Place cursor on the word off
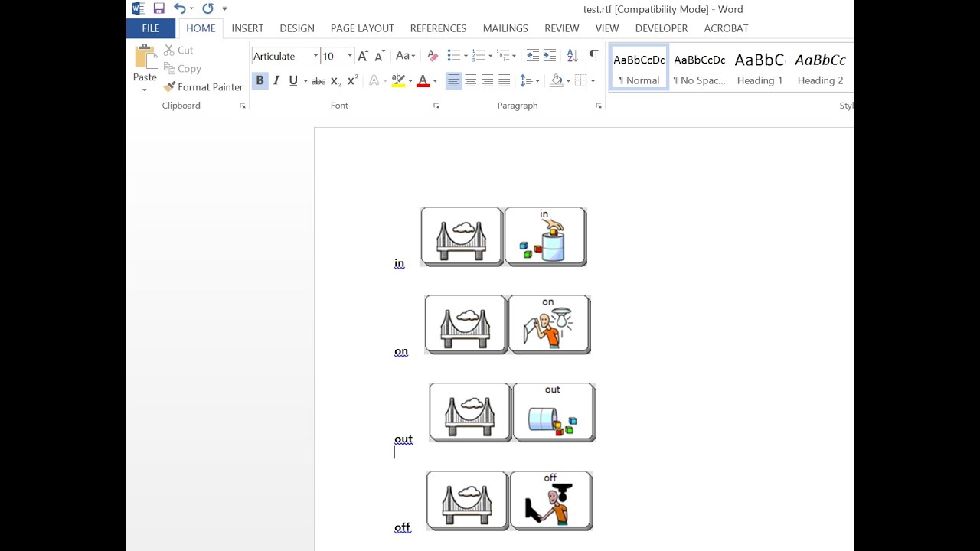This screenshot has height=551, width=980. click(x=402, y=527)
